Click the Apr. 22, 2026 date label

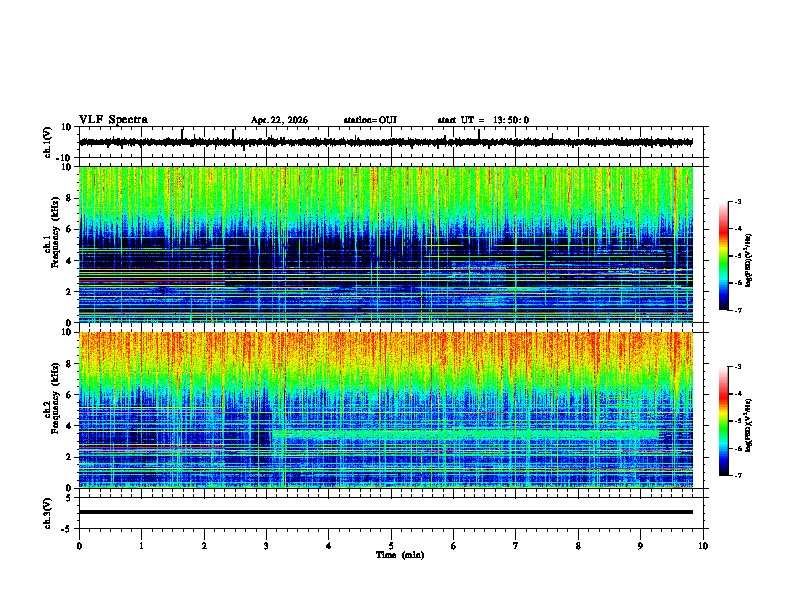[x=279, y=120]
